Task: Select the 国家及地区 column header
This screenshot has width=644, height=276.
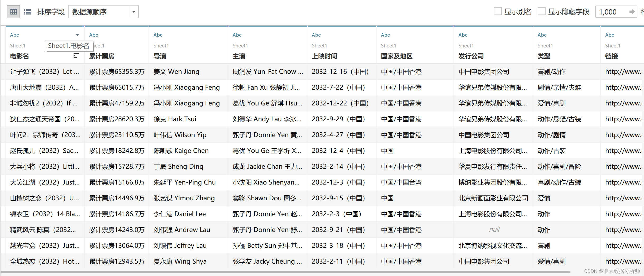Action: click(397, 56)
